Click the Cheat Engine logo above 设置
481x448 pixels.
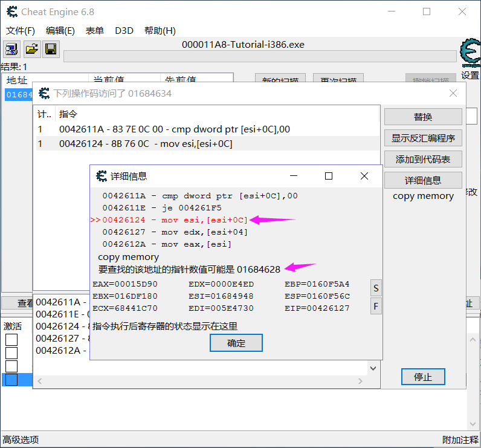[470, 52]
